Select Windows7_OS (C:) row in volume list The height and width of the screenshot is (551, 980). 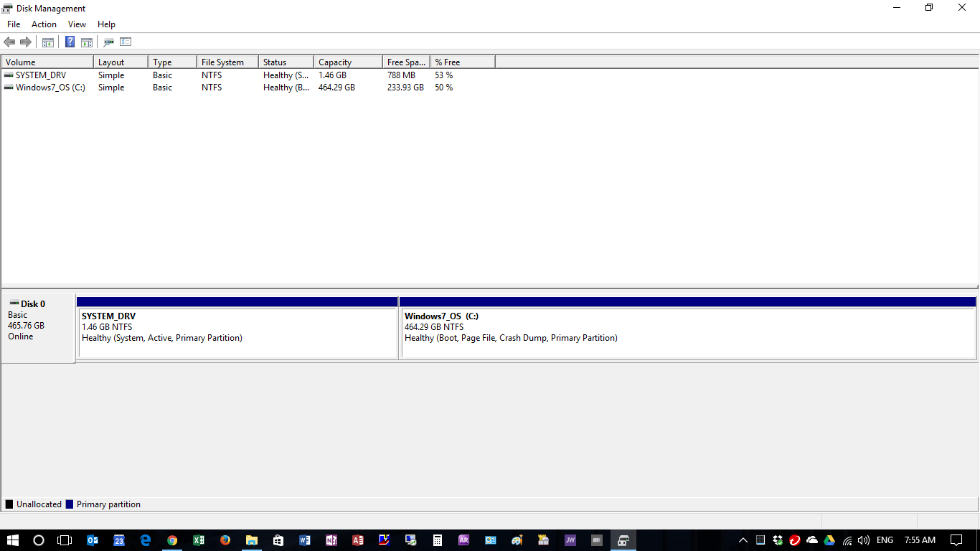click(x=50, y=88)
